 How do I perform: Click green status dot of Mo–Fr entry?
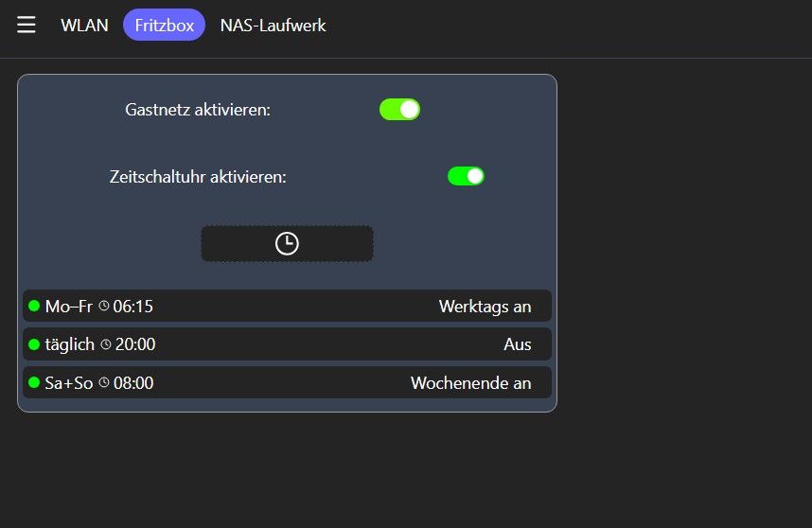(34, 306)
